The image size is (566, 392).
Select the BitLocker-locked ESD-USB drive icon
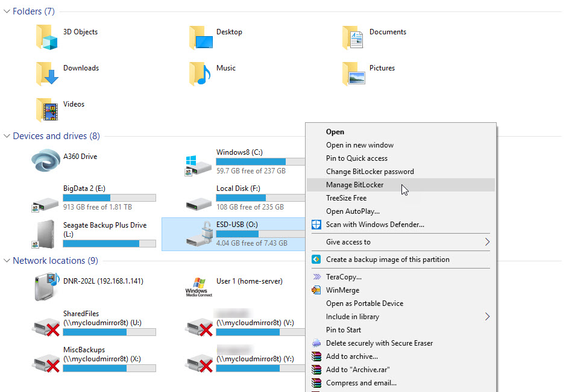[x=200, y=234]
